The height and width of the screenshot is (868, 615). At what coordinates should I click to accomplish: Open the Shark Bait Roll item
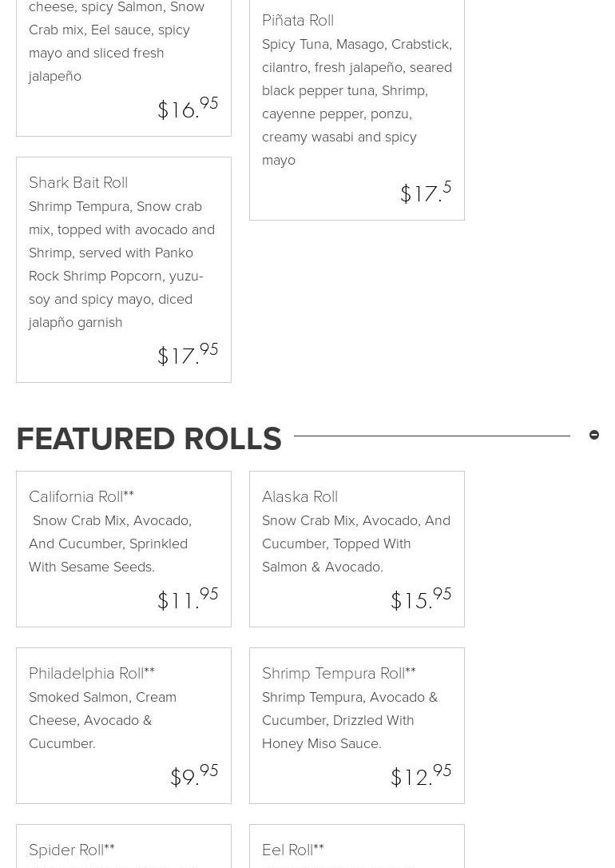(x=78, y=183)
